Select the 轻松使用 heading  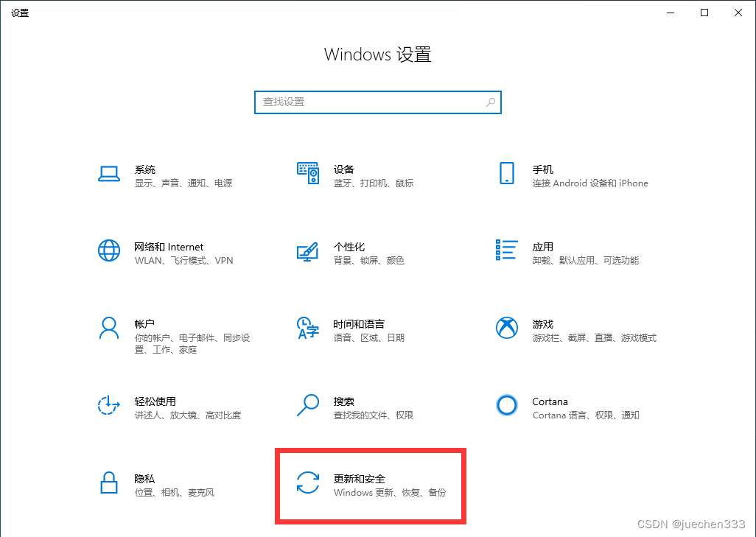pos(155,401)
